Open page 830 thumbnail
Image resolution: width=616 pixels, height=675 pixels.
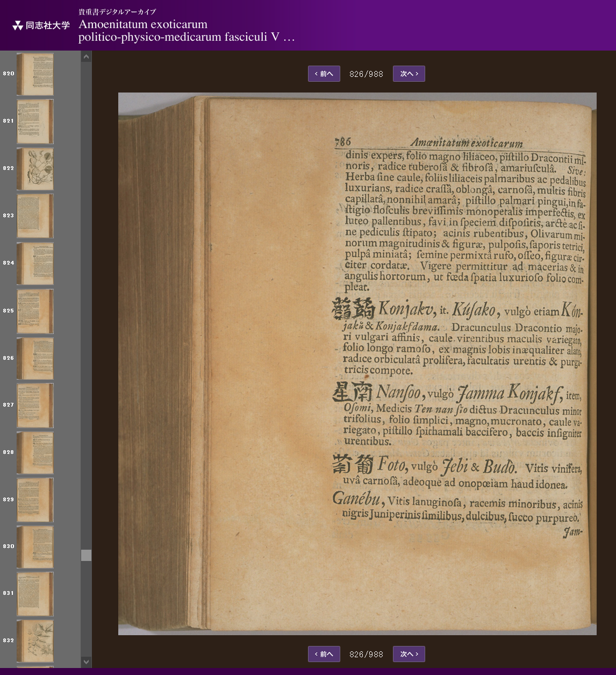[35, 547]
